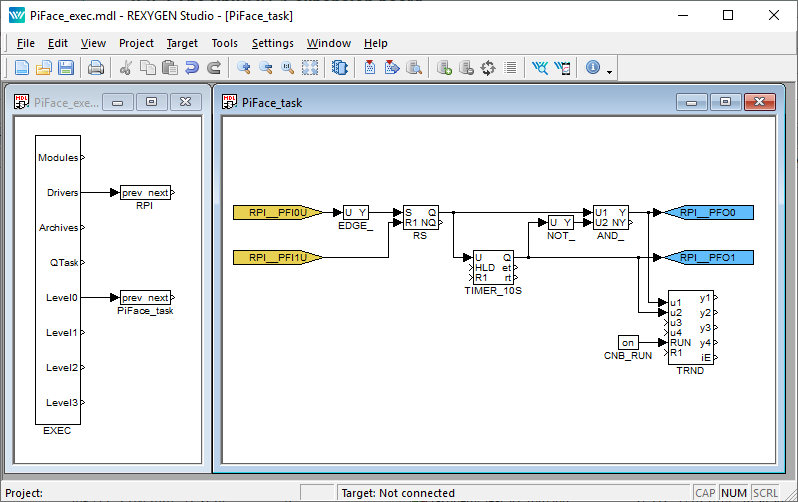Open the Settings menu
Viewport: 798px width, 502px height.
coord(272,43)
